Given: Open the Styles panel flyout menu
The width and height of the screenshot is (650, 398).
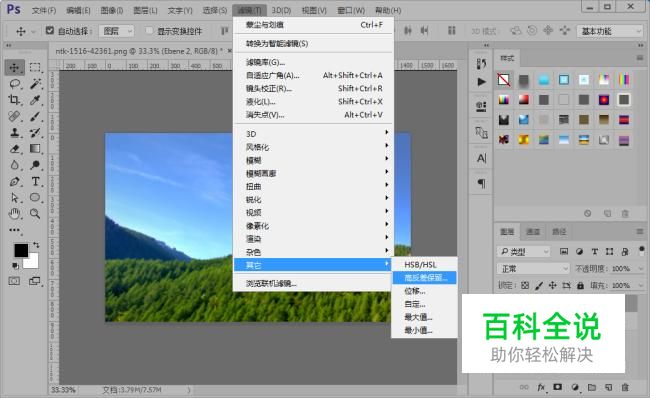Looking at the screenshot, I should pos(640,58).
